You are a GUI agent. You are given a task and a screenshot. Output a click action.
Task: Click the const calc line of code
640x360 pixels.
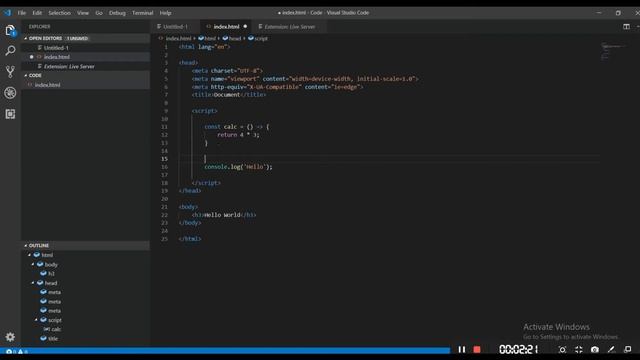(237, 127)
